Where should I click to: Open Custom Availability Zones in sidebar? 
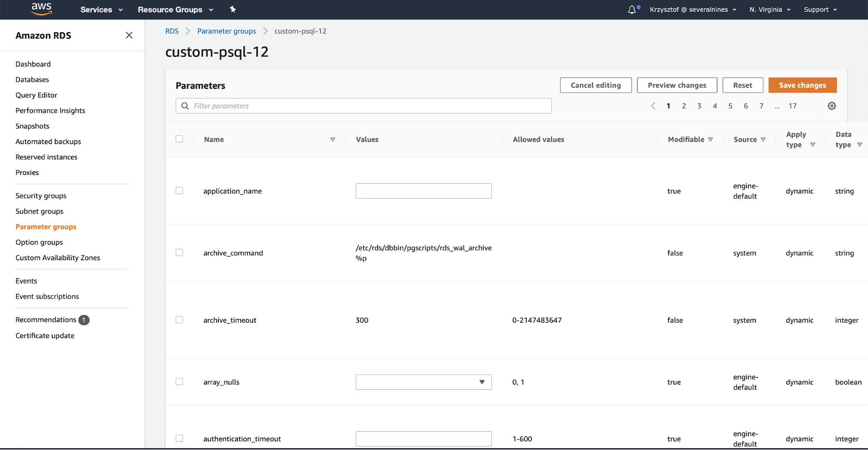click(58, 258)
